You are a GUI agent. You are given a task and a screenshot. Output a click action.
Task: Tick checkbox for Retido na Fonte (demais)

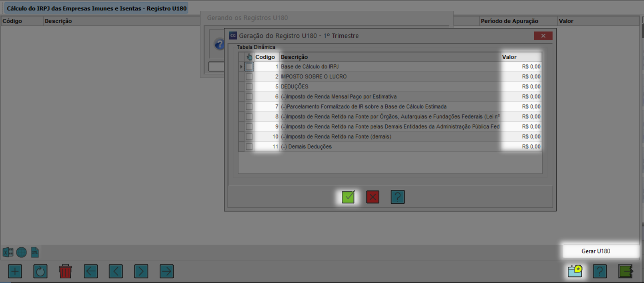pos(249,137)
